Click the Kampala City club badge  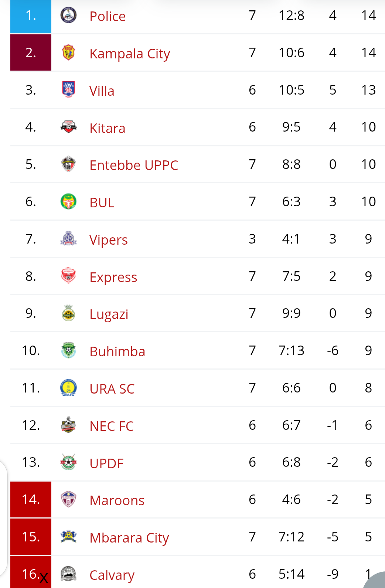(x=68, y=52)
